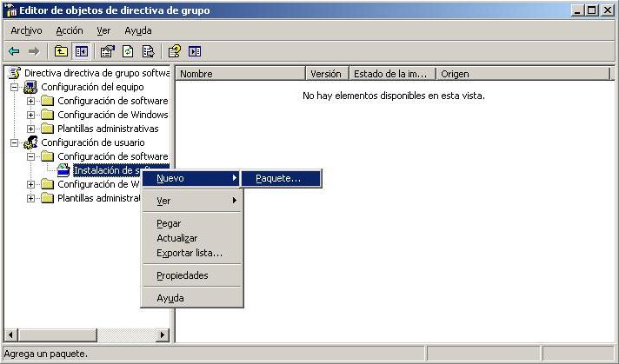Toggle the show/hide console tree icon

[x=80, y=51]
